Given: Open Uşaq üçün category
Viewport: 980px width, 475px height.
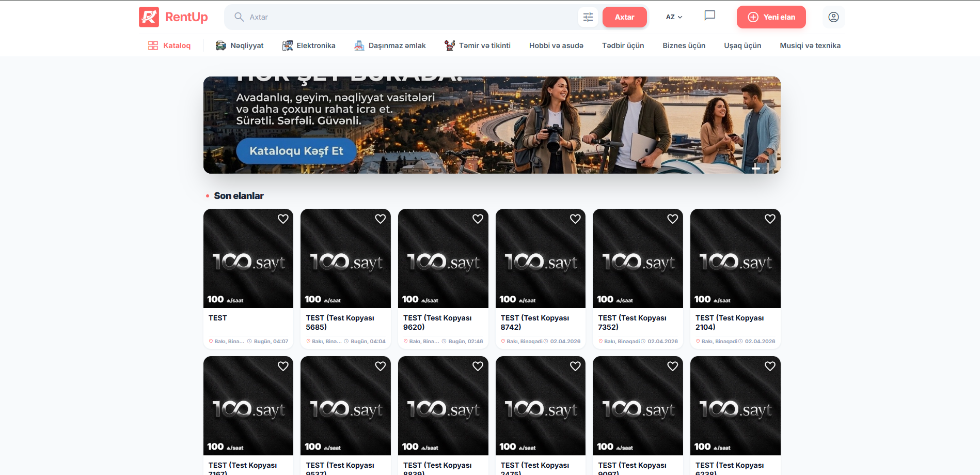Looking at the screenshot, I should (742, 45).
